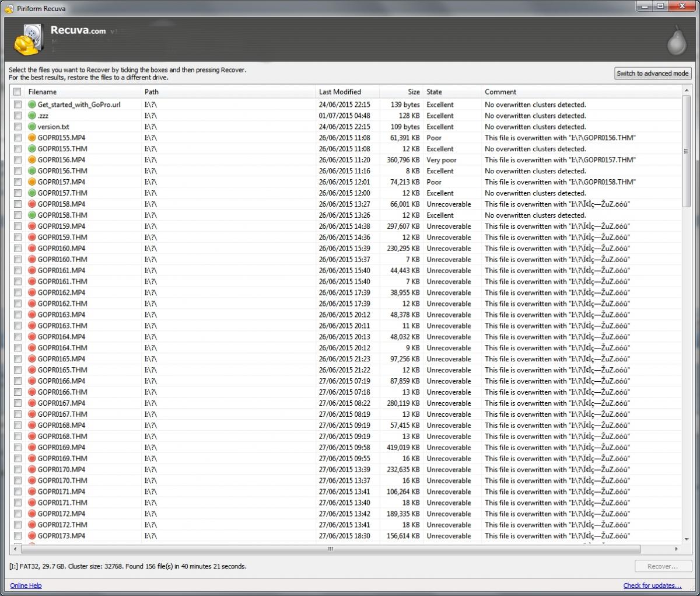Click red status dot for GOPR0173.MP4
The height and width of the screenshot is (596, 700).
33,536
